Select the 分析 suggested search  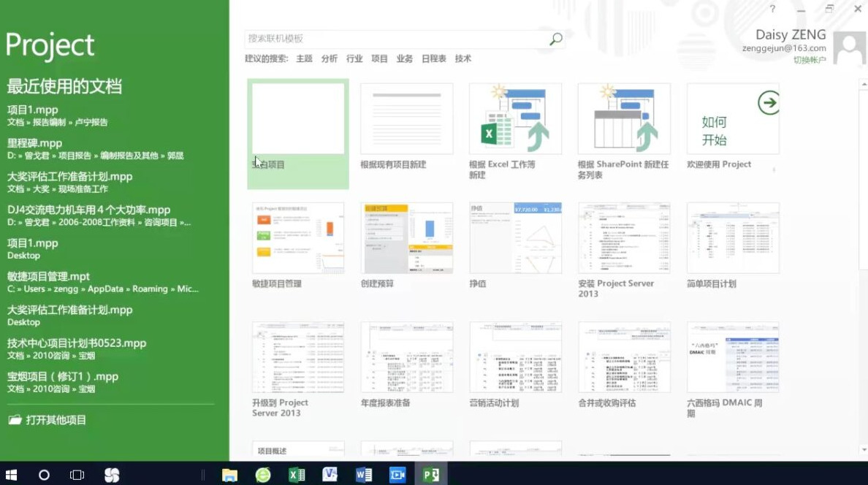tap(330, 58)
